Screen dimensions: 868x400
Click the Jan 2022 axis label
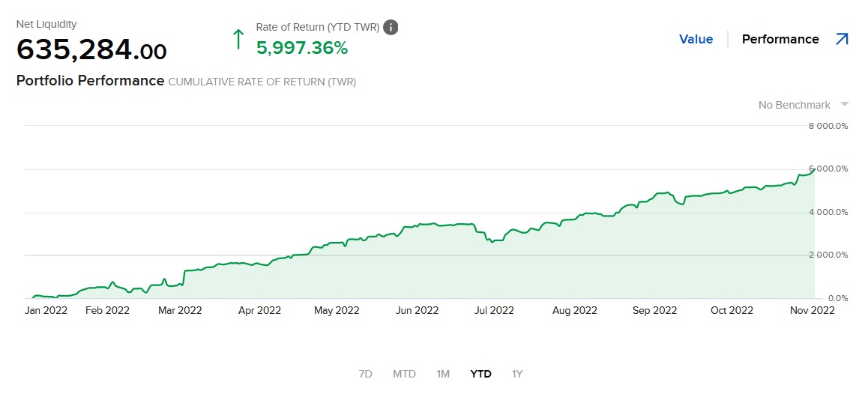[46, 310]
